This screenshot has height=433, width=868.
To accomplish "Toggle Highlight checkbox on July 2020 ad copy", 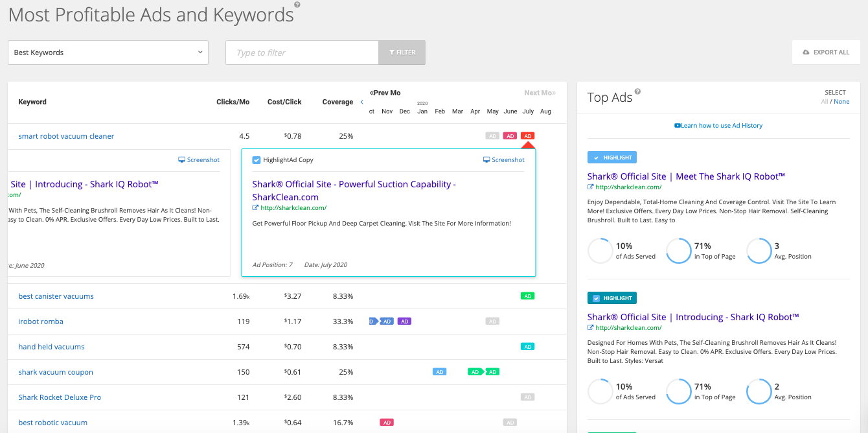I will click(x=257, y=160).
